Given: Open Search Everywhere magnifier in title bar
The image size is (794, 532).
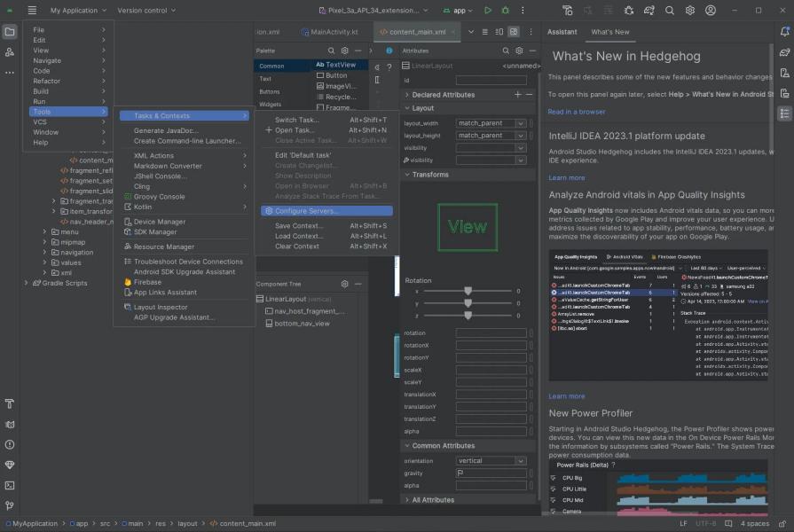Looking at the screenshot, I should tap(670, 10).
